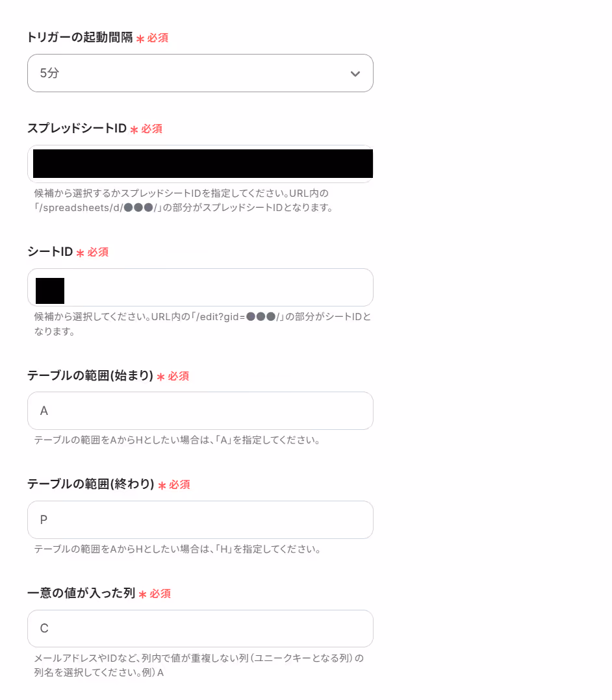The image size is (612, 700).
Task: Click the テーブルの範囲(始まり) label
Action: pyautogui.click(x=90, y=375)
